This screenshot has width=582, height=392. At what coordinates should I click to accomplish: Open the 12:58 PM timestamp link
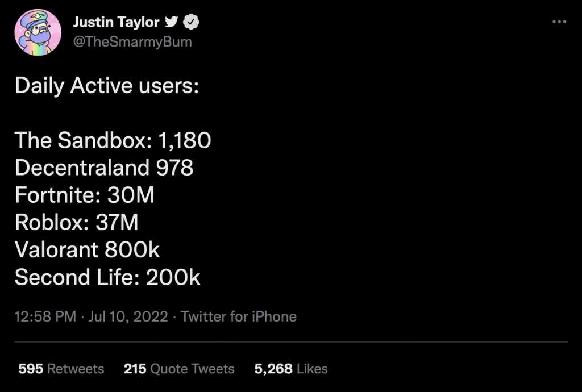45,316
